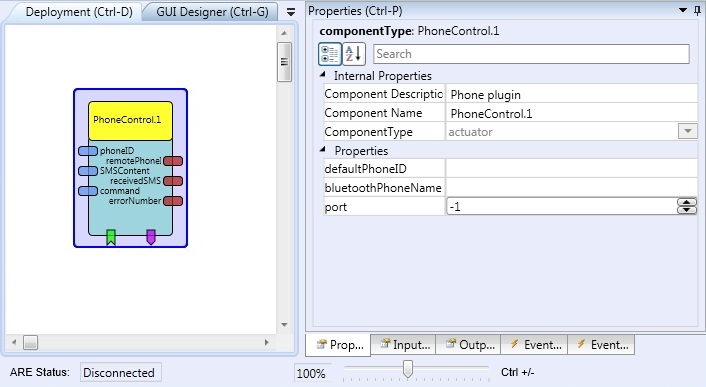
Task: Click canvas scroll down arrow
Action: [284, 324]
